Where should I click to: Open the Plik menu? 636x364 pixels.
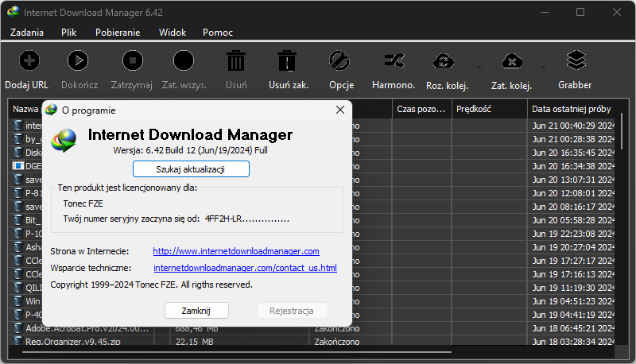[69, 33]
